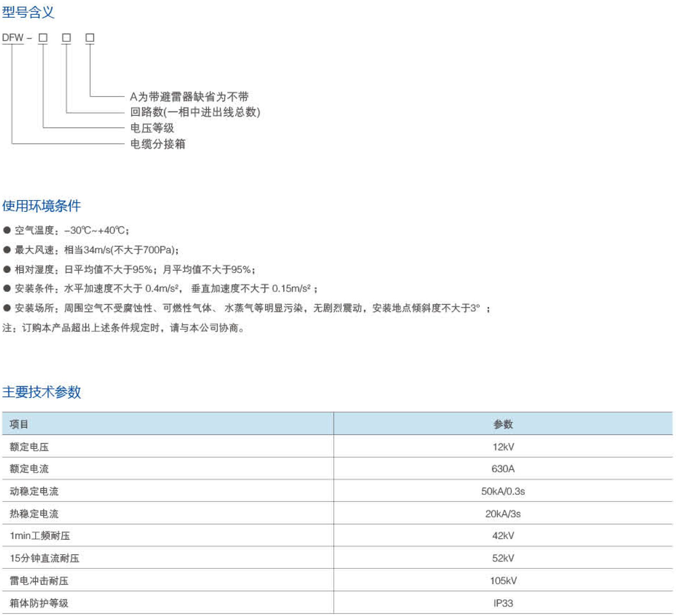This screenshot has height=616, width=676.
Task: Click the bullet before 最大风速
Action: click(7, 250)
